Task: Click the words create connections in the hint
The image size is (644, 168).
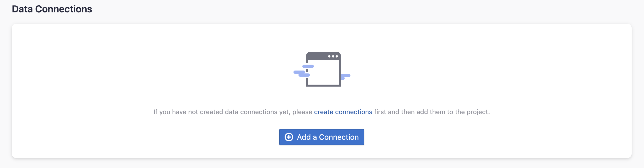Action: point(343,112)
